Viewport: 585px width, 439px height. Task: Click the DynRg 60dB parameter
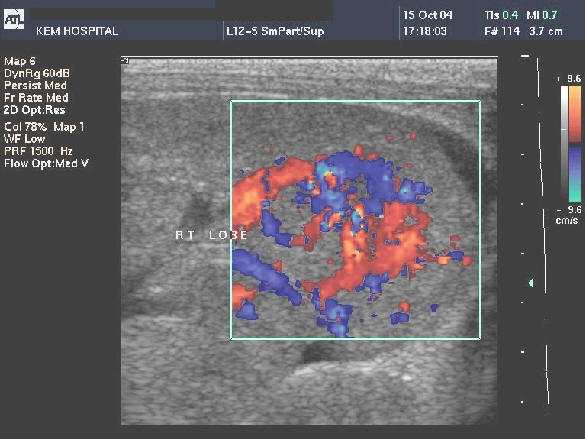(37, 73)
